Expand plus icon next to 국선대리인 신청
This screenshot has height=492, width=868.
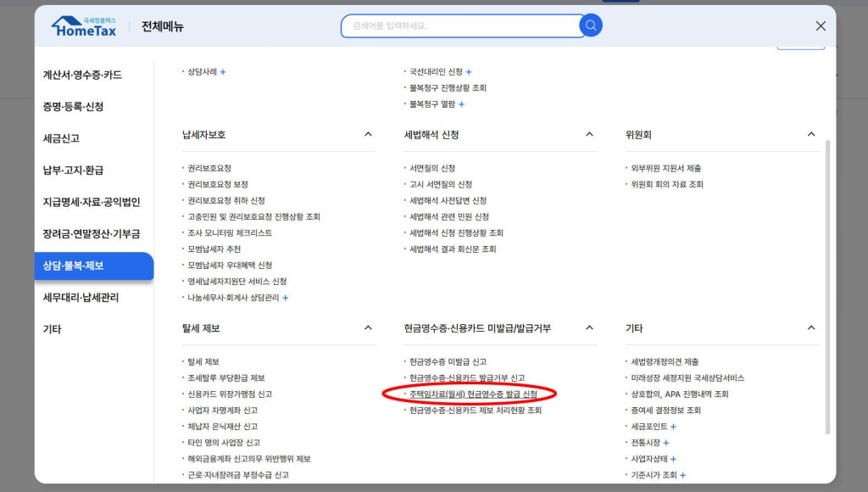pyautogui.click(x=469, y=72)
